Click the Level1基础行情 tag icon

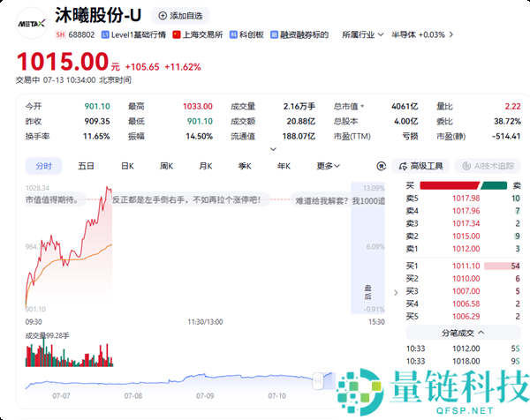click(x=105, y=34)
